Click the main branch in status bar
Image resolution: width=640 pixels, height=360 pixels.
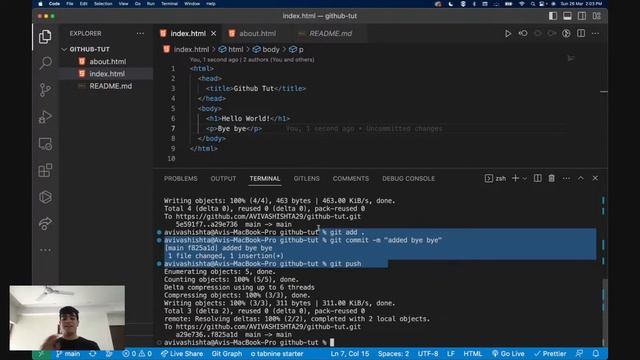68,353
